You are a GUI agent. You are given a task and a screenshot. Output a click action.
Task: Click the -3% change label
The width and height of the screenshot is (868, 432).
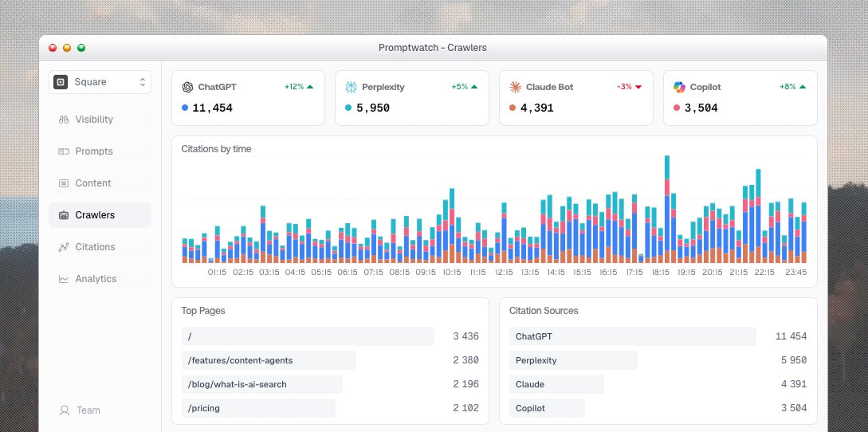[624, 87]
